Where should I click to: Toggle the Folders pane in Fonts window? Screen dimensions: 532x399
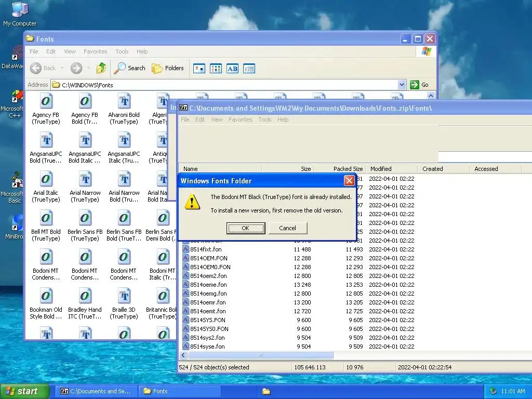[168, 68]
